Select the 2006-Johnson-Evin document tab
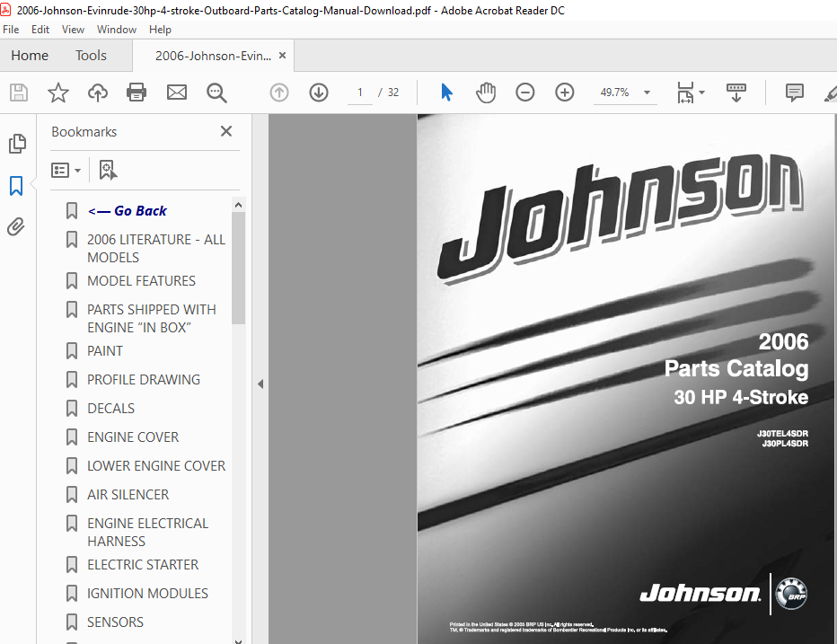The image size is (837, 644). (213, 56)
